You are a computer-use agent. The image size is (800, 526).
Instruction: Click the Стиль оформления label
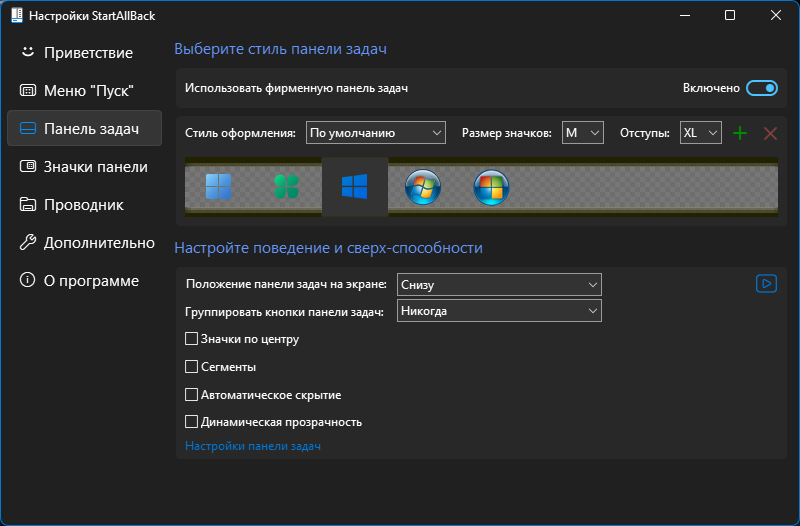pos(240,133)
